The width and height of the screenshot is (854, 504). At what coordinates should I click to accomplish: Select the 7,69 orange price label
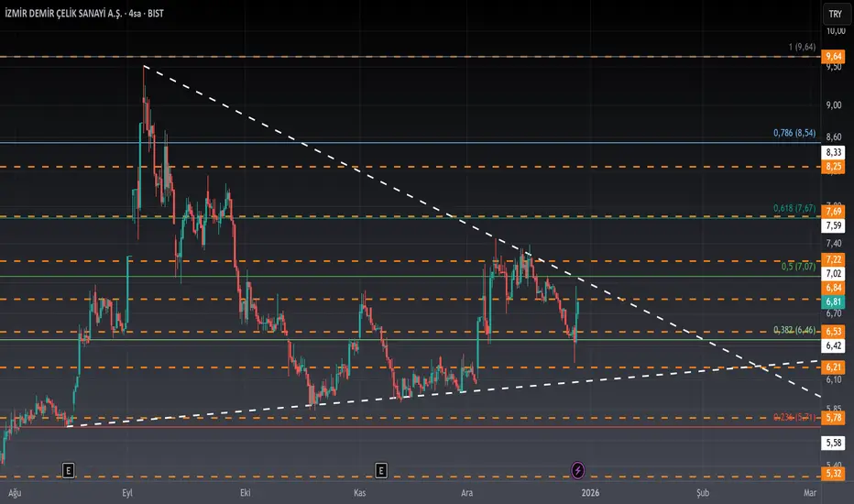(x=833, y=212)
